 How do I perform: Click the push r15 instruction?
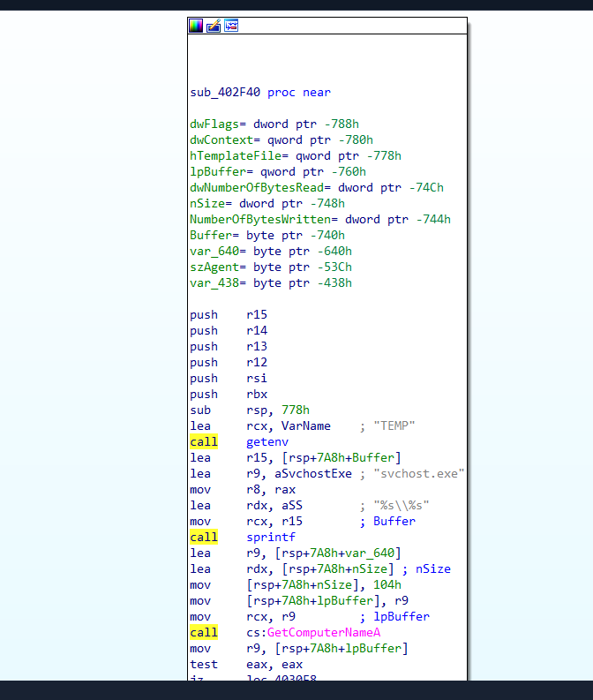(x=229, y=315)
